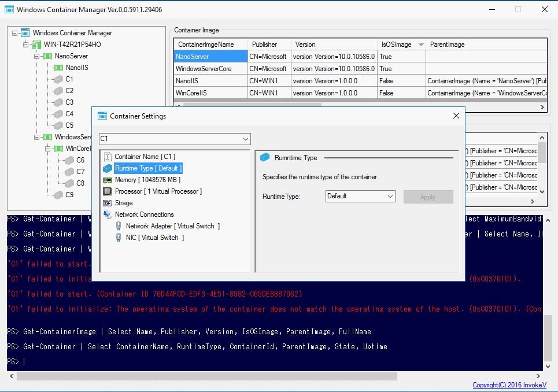Collapse the WIN-T42R21P54HO server node
558x392 pixels.
click(25, 45)
